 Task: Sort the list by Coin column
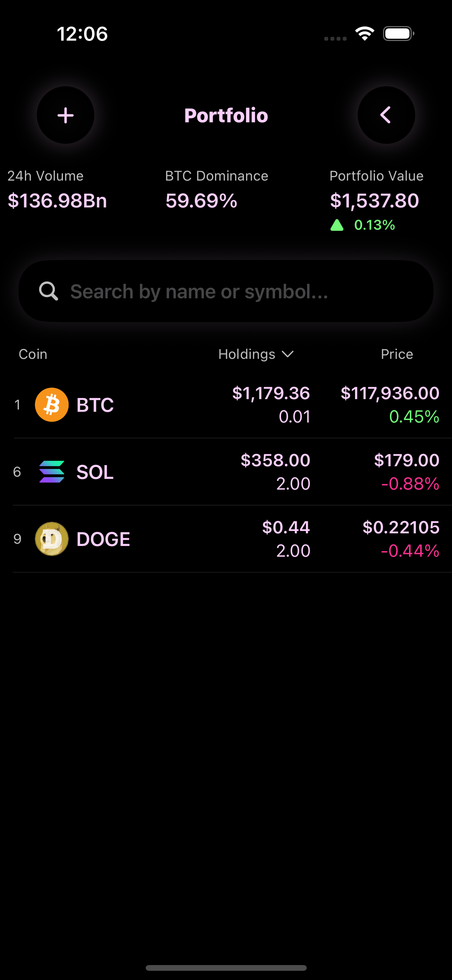(x=33, y=354)
